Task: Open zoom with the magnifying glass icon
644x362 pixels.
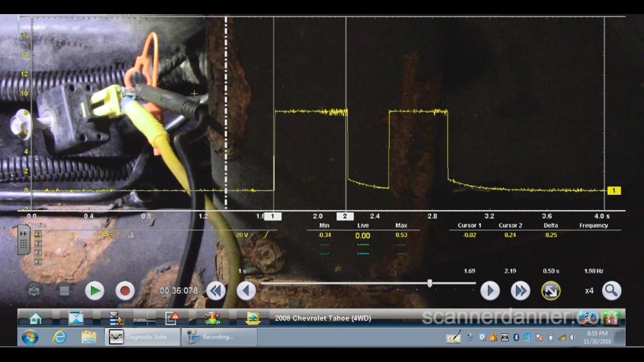Action: click(611, 291)
